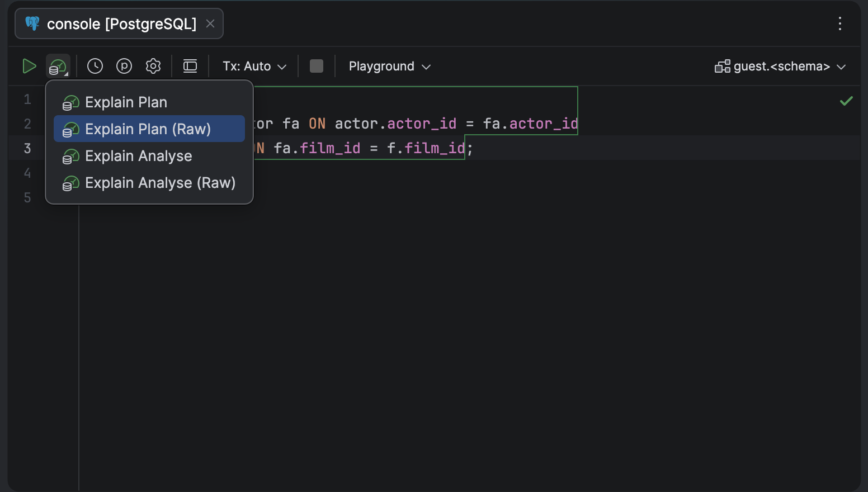This screenshot has width=868, height=492.
Task: Open query history with the clock icon
Action: (95, 66)
